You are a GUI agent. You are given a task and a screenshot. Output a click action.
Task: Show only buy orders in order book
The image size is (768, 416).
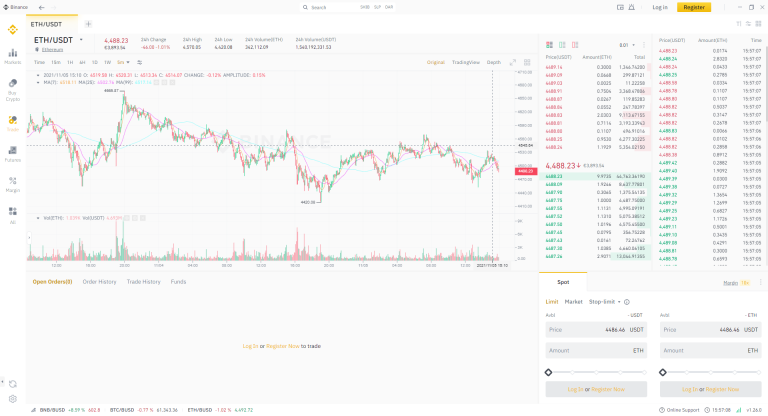tap(562, 45)
